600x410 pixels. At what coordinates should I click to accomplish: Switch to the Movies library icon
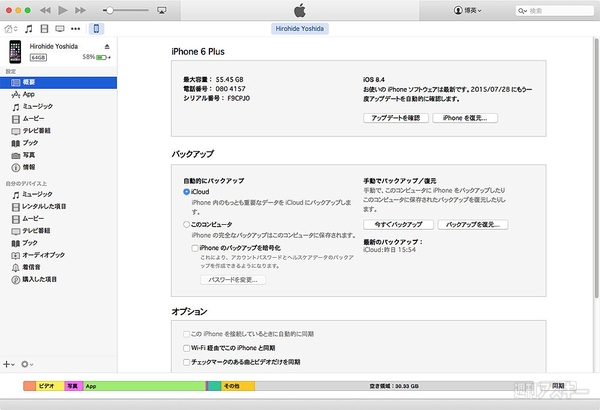click(x=44, y=29)
